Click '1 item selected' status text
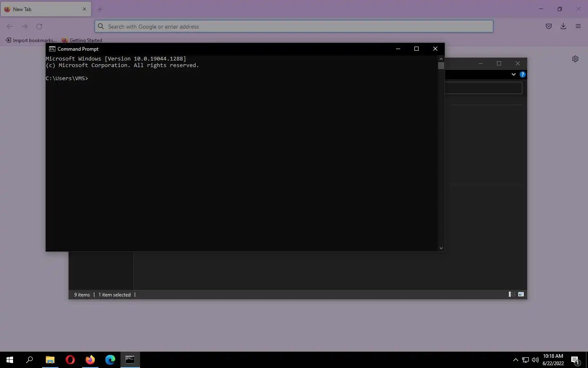This screenshot has height=368, width=588. tap(114, 294)
